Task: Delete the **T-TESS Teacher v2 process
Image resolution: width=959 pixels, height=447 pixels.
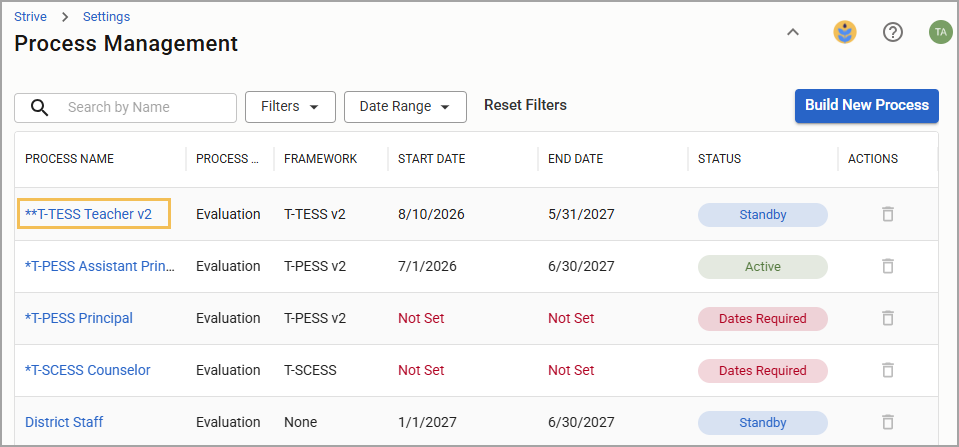Action: pyautogui.click(x=887, y=214)
